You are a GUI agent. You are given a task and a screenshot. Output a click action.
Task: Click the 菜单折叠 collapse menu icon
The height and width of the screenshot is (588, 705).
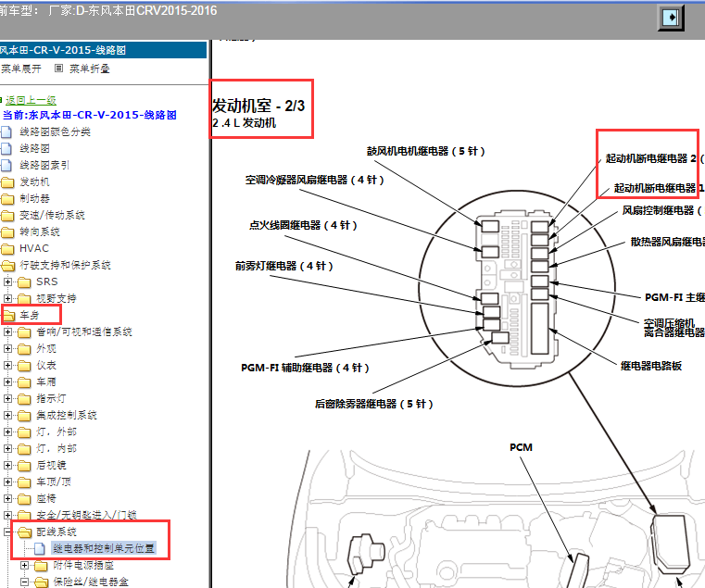58,69
